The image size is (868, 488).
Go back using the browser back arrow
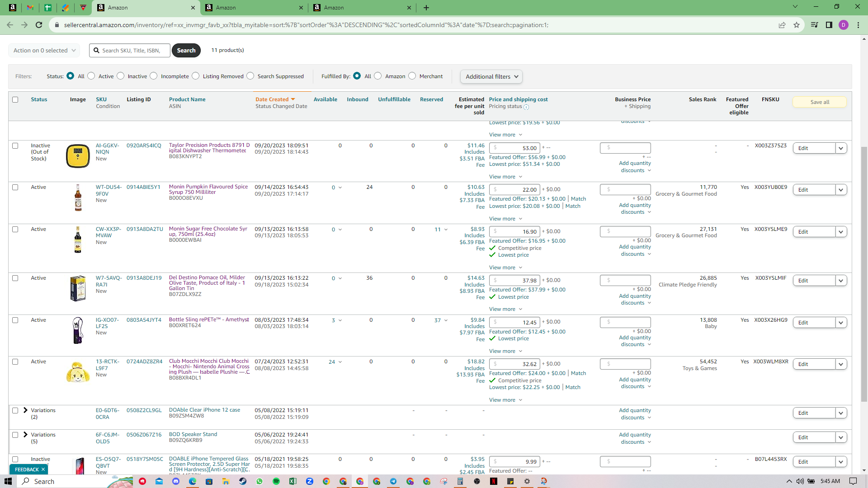click(10, 25)
